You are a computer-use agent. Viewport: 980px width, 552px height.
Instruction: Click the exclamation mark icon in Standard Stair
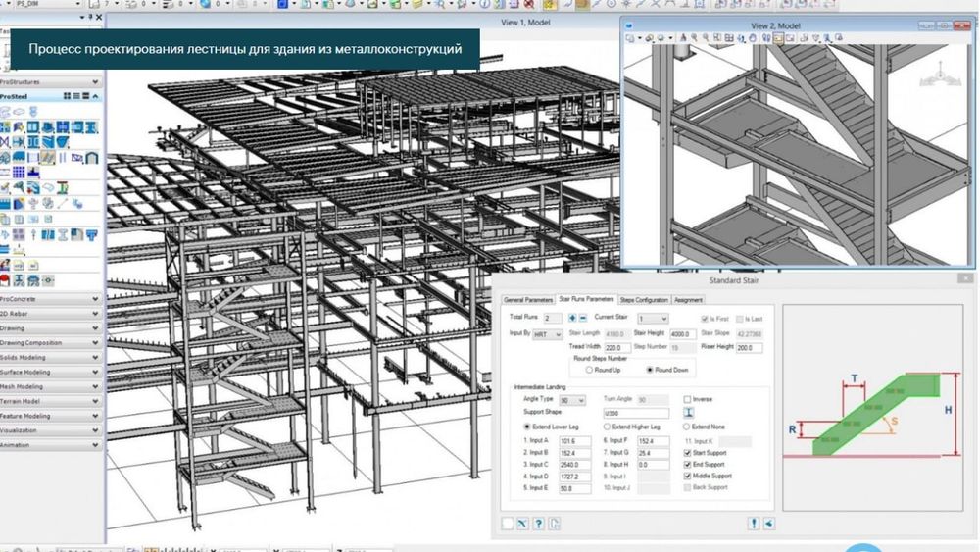point(754,523)
